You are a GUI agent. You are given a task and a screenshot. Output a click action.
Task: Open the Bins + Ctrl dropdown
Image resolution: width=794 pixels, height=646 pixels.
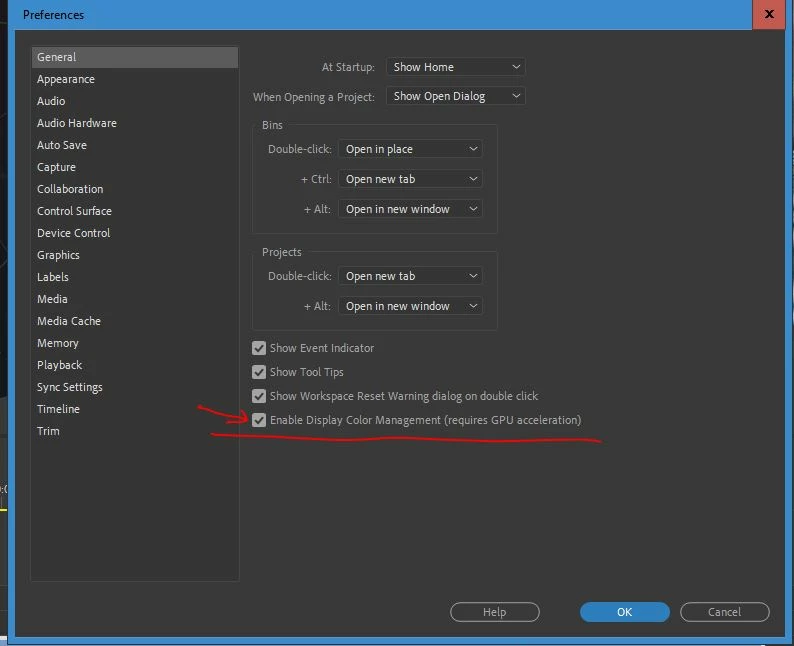pyautogui.click(x=410, y=179)
